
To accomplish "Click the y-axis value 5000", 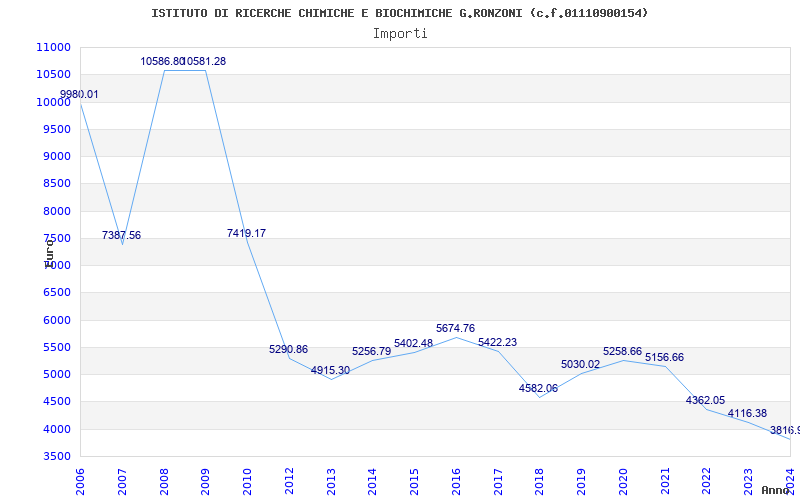I will tap(56, 374).
